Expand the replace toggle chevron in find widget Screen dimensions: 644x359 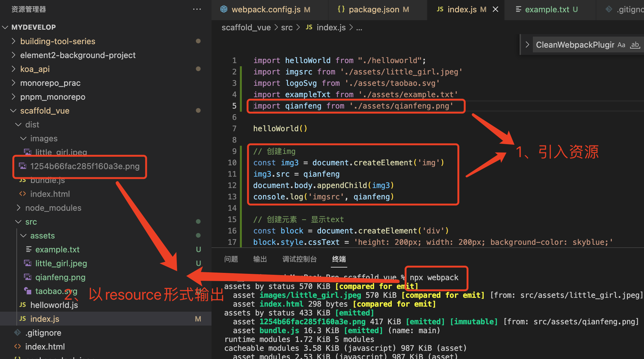527,45
